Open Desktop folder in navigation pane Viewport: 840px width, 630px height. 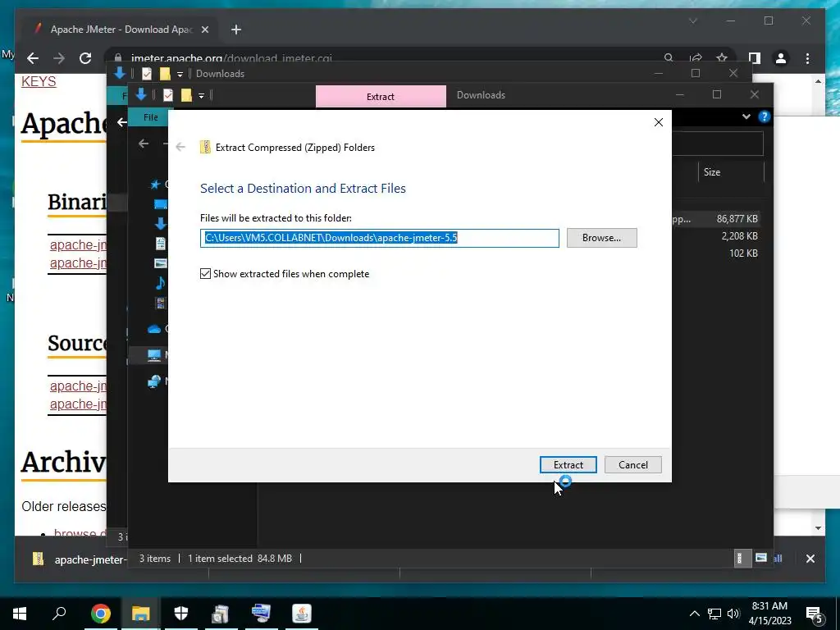click(160, 204)
